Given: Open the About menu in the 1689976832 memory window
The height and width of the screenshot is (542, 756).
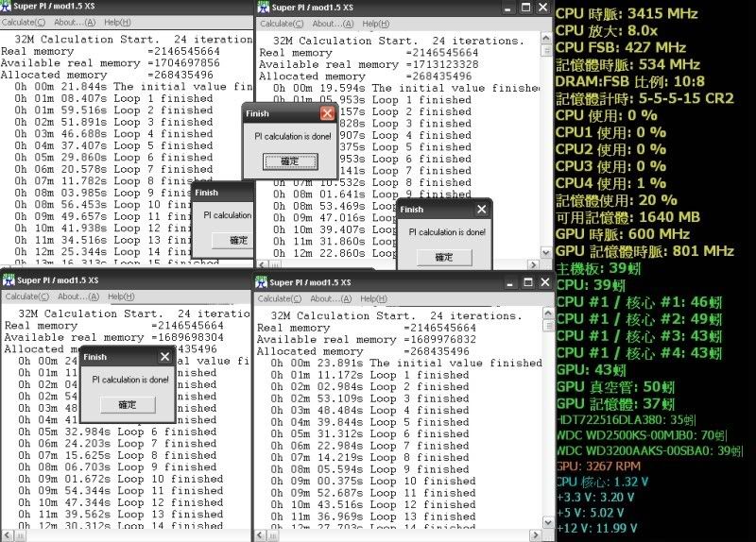Looking at the screenshot, I should click(331, 298).
